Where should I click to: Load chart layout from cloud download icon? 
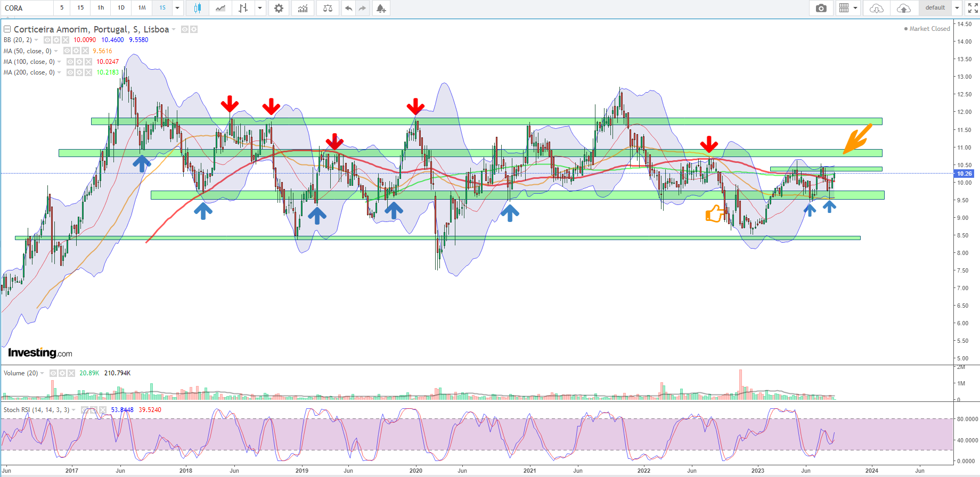pyautogui.click(x=876, y=8)
